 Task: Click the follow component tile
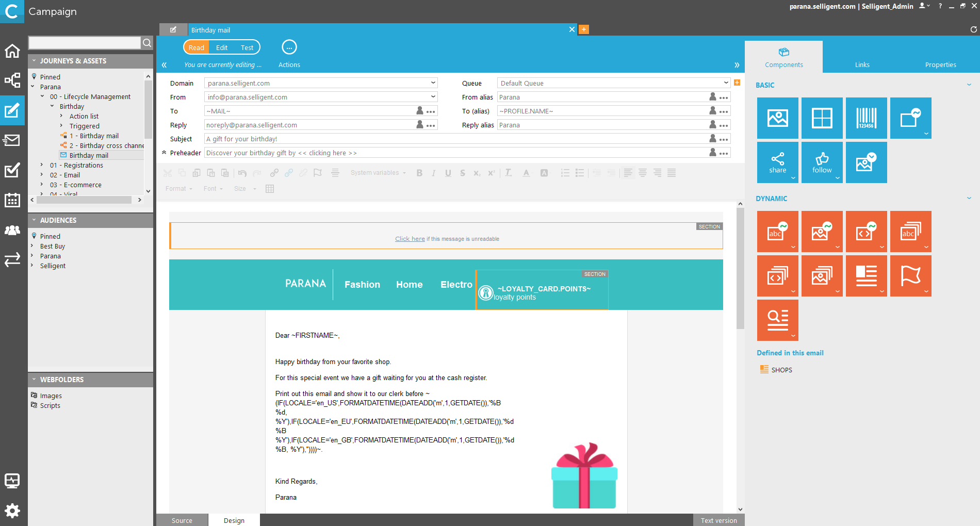click(x=822, y=162)
